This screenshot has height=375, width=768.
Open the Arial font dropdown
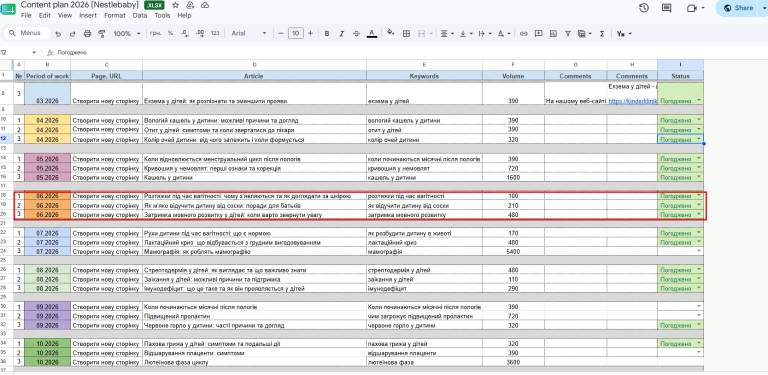249,33
